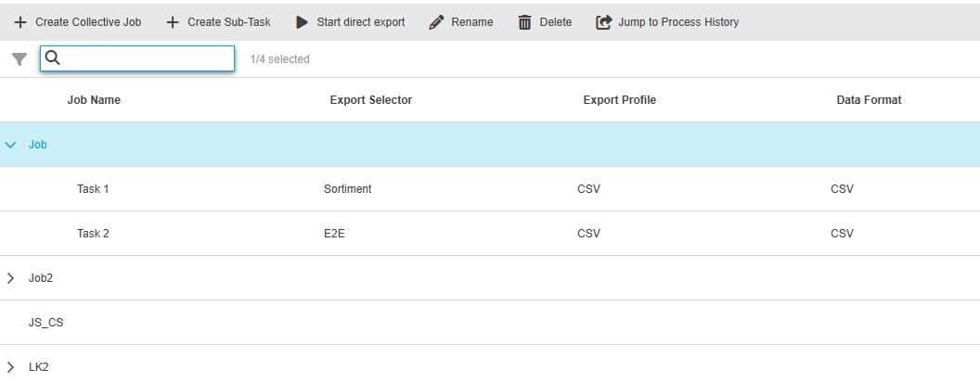Click the magnifier icon in search box

pos(53,58)
